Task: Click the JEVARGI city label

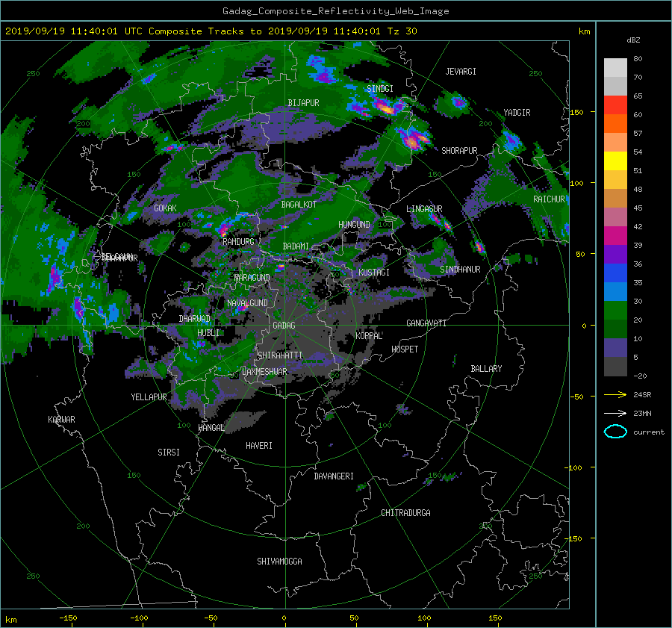Action: tap(461, 72)
